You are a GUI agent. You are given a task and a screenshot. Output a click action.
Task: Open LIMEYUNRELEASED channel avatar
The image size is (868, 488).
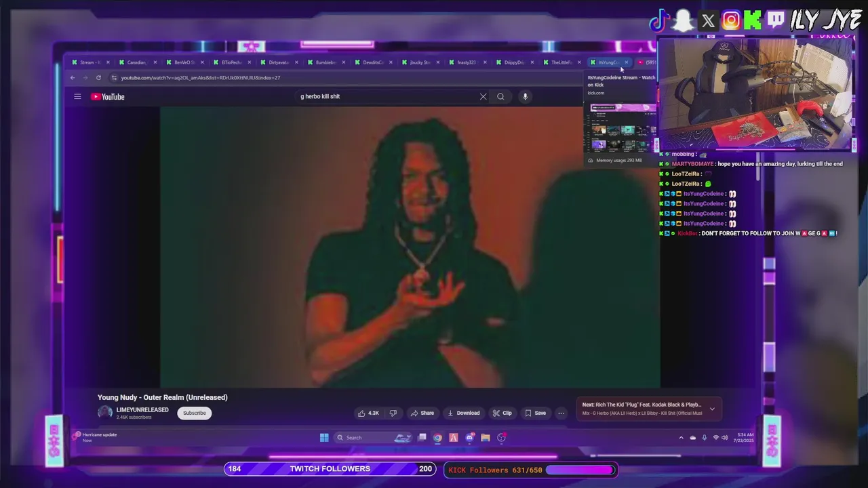(105, 413)
